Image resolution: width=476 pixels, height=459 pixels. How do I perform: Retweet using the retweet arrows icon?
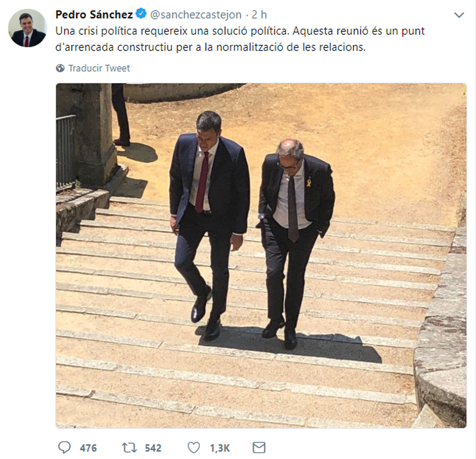pos(129,447)
